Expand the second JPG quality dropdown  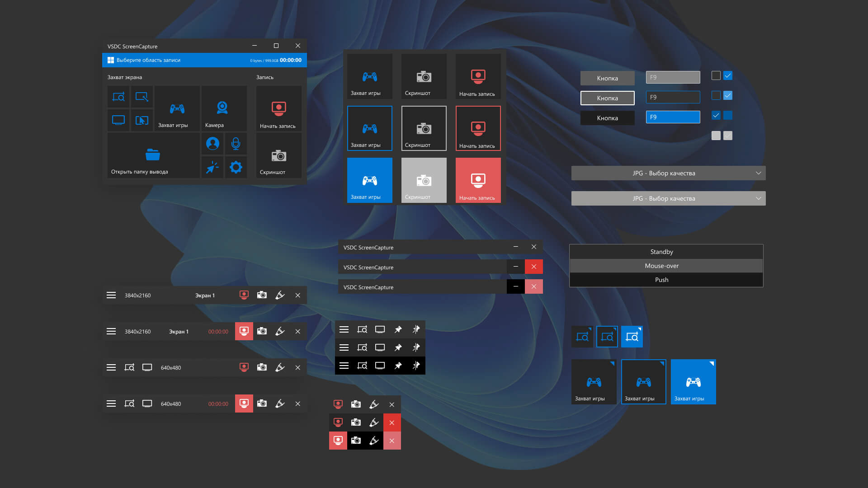(668, 198)
